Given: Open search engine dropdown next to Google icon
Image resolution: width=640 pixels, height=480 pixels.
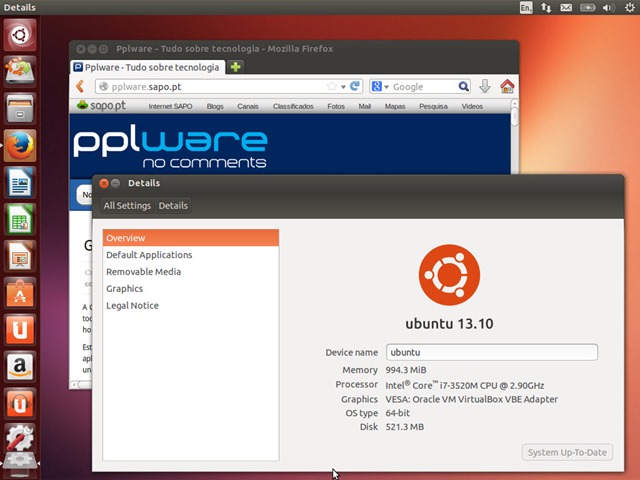Looking at the screenshot, I should pos(386,87).
